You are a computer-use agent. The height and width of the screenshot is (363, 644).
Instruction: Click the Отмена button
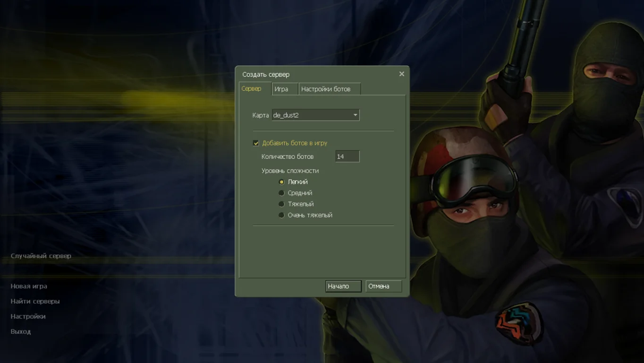[x=383, y=286]
